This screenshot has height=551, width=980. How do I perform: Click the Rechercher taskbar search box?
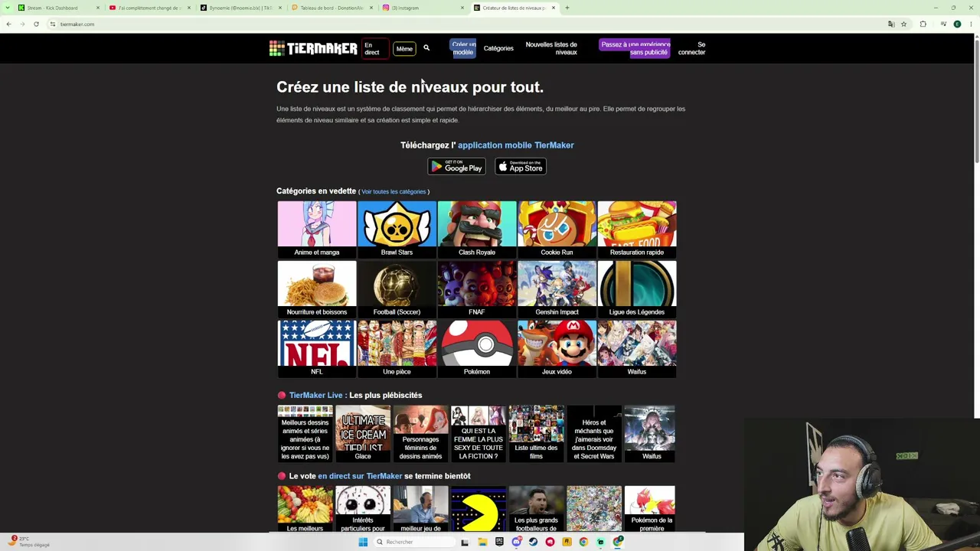413,542
